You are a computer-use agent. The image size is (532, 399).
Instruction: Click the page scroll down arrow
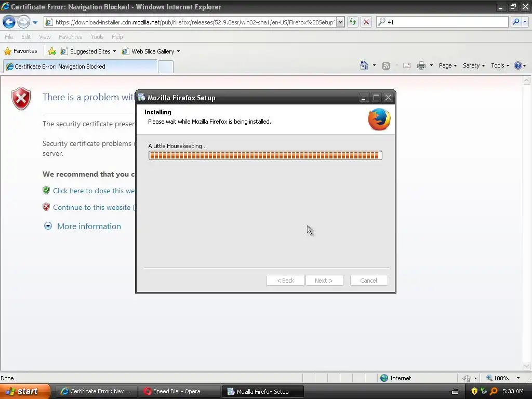[526, 366]
